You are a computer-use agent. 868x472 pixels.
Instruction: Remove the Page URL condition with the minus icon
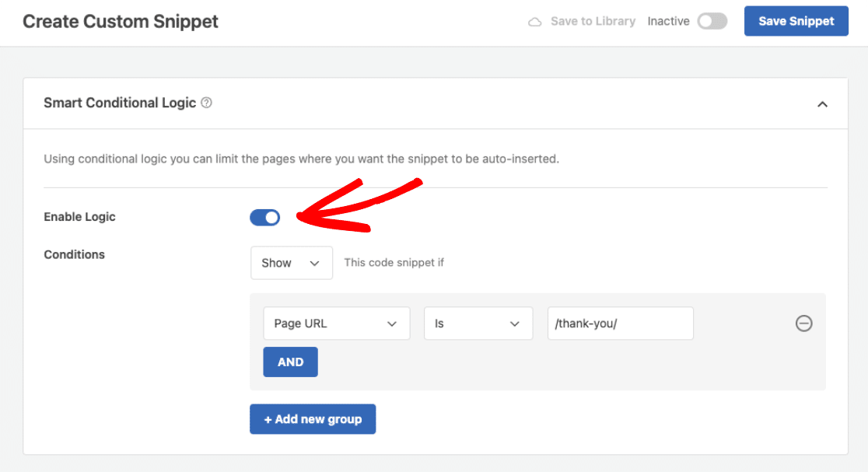(x=804, y=323)
